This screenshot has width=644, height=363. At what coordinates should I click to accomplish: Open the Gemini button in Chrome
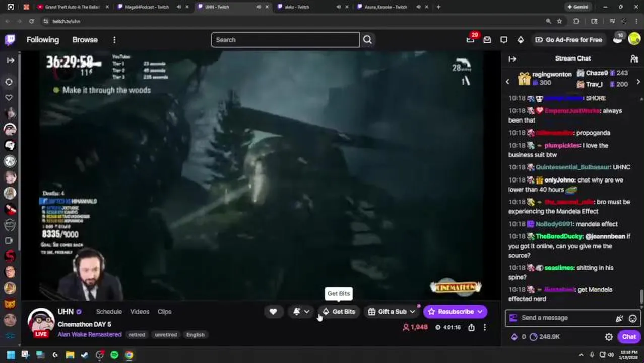578,7
